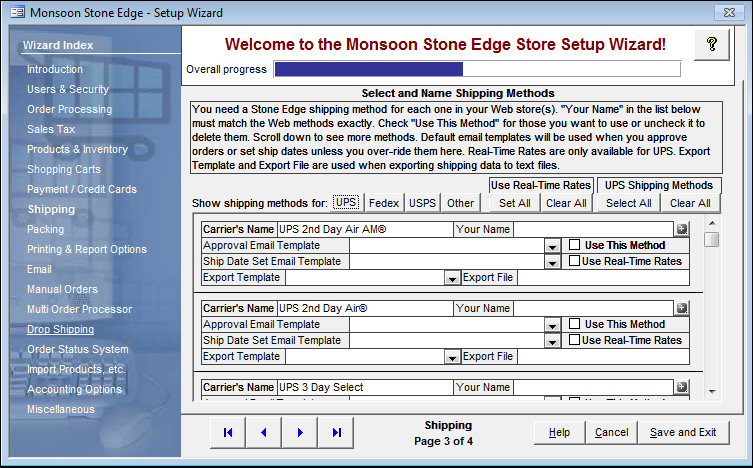Select Shipping in Wizard Index

pos(51,209)
